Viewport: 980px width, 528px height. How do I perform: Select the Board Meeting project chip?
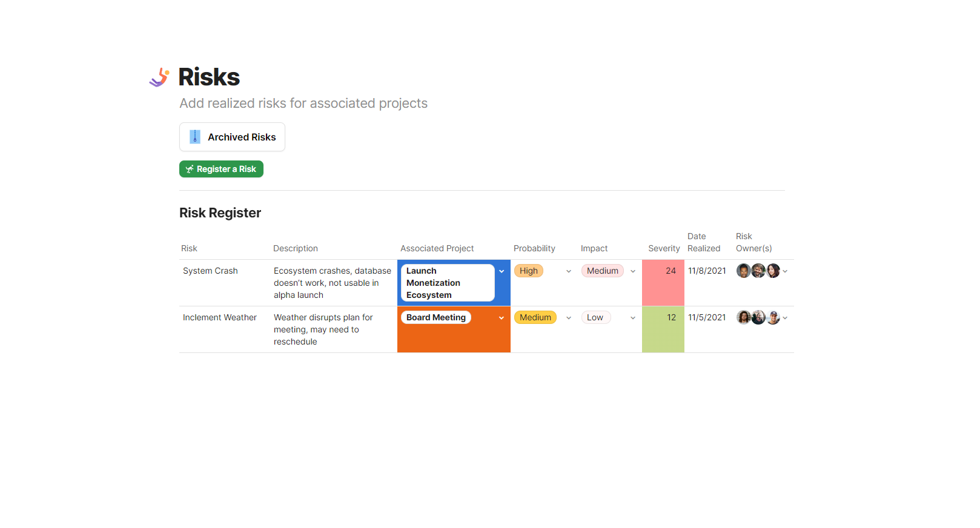[436, 317]
